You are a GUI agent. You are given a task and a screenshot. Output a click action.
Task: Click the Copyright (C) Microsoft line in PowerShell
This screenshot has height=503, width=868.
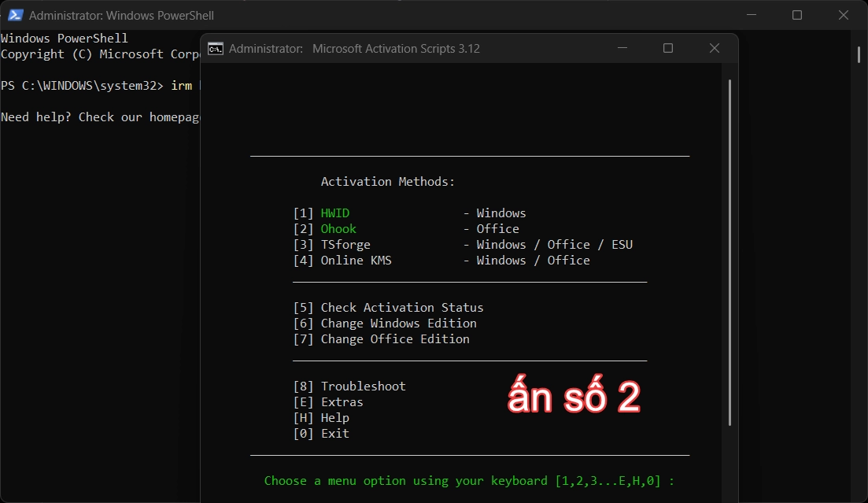pos(100,54)
